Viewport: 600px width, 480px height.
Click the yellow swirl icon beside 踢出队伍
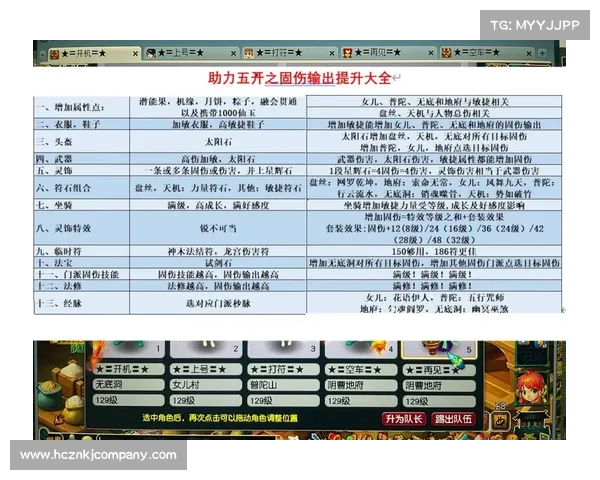pos(501,421)
